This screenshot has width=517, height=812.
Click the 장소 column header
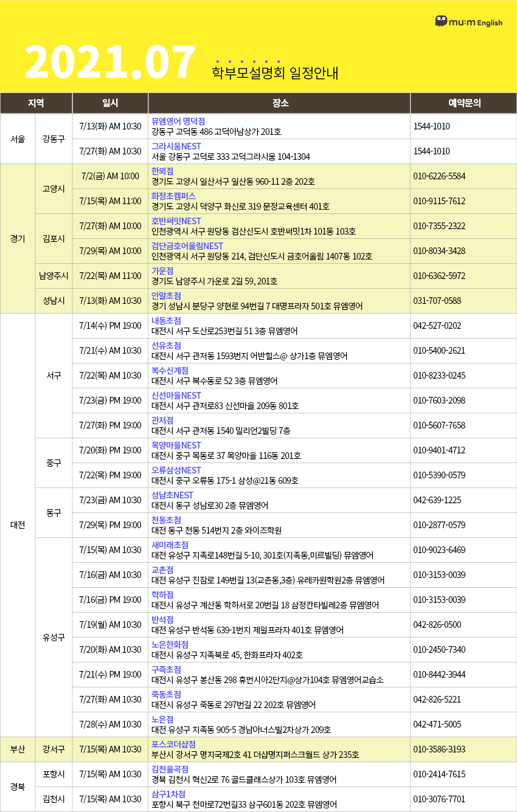(279, 103)
